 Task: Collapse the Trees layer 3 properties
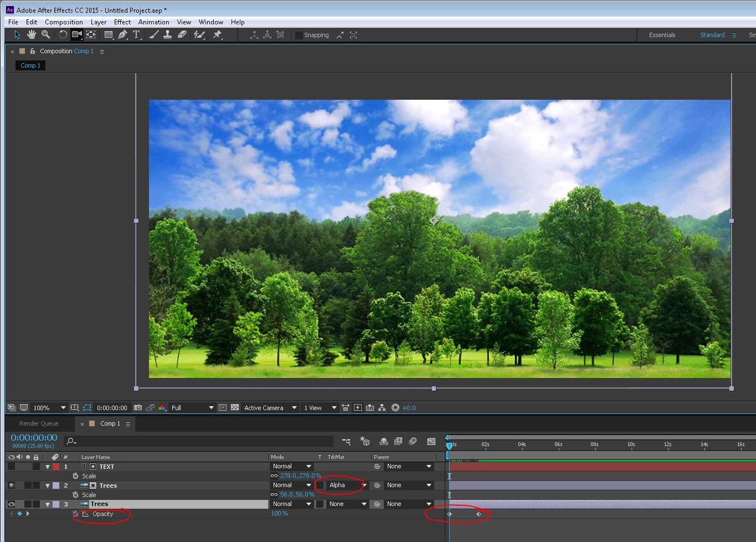pos(48,504)
